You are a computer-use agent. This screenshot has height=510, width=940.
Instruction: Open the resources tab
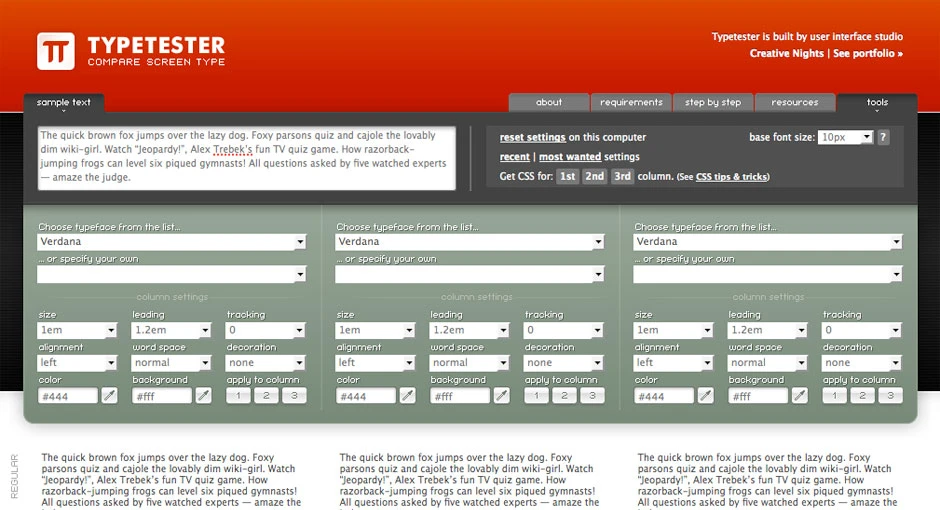pos(794,102)
